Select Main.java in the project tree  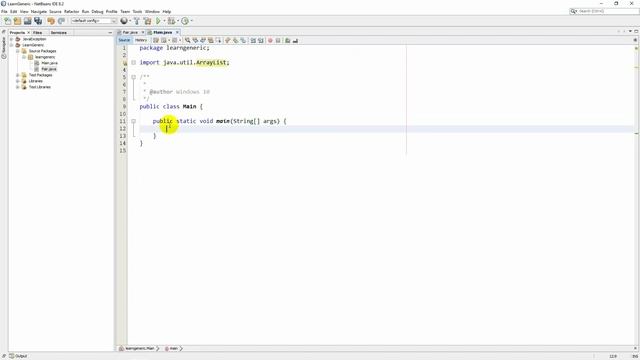click(49, 63)
